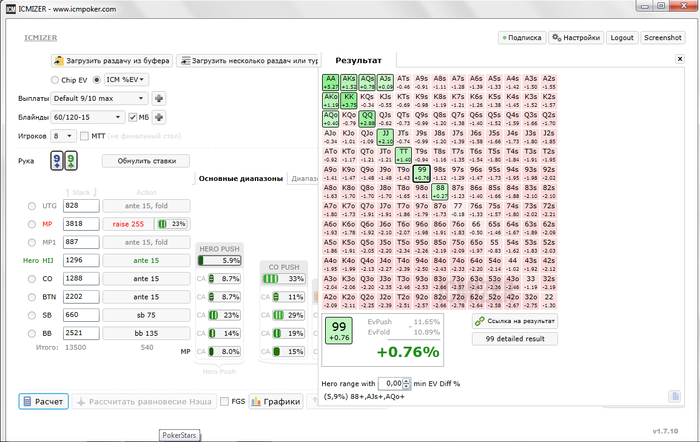Screen dimensions: 700x442
Task: Click the Logout button
Action: (x=622, y=38)
